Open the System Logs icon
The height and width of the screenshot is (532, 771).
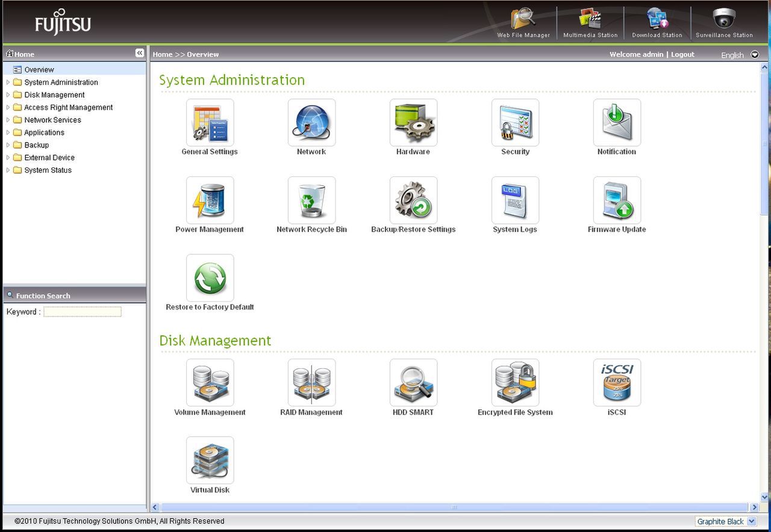[x=515, y=200]
